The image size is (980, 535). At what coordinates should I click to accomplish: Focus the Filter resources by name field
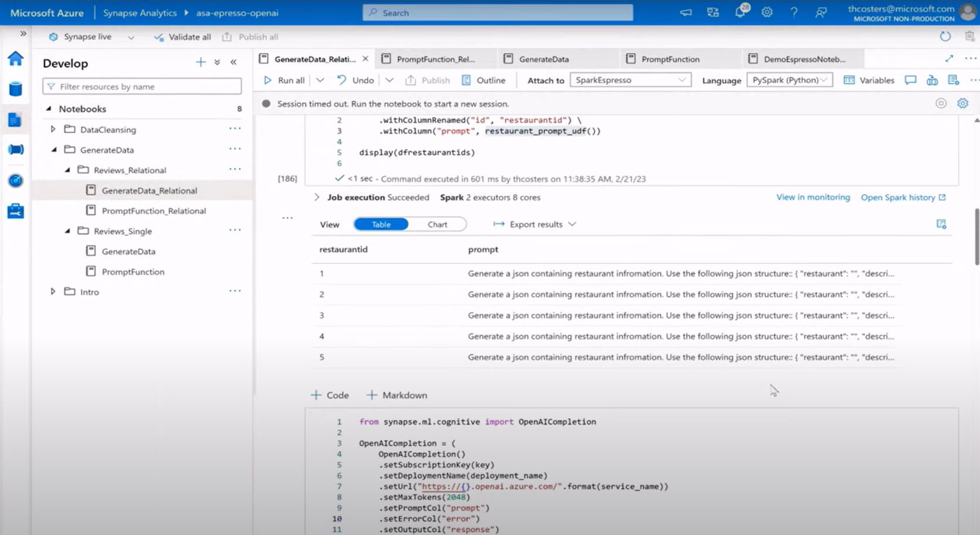tap(142, 86)
